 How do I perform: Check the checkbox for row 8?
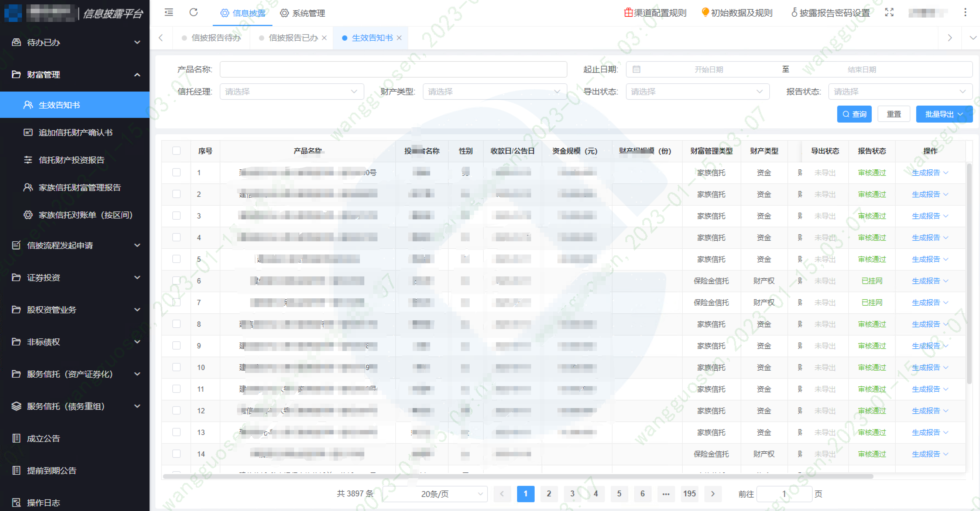coord(176,324)
